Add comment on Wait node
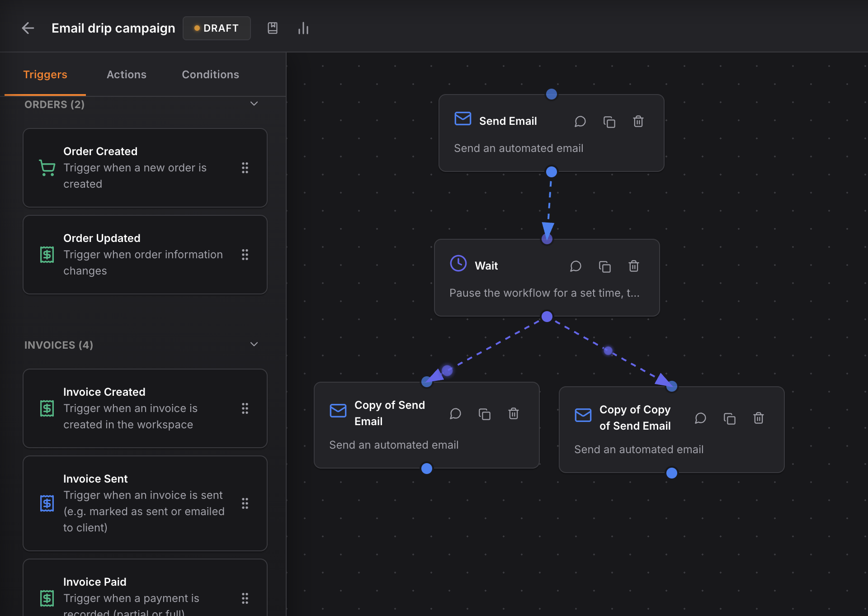The image size is (868, 616). point(576,266)
